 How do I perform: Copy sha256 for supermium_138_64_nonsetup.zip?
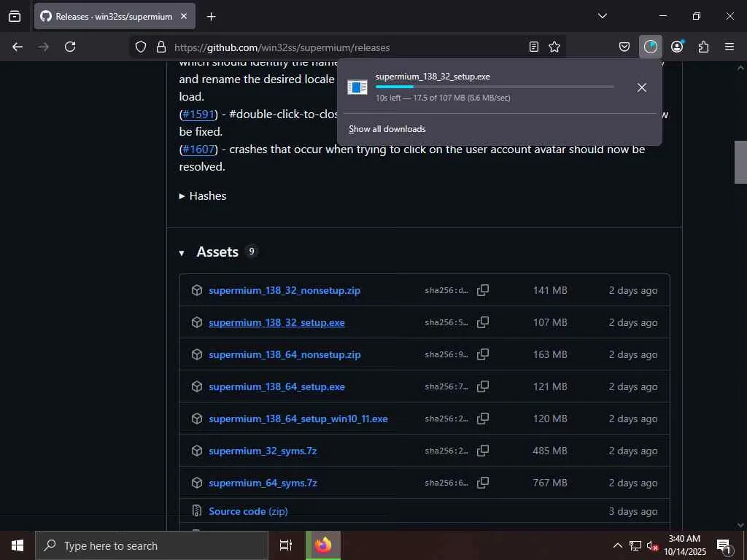483,355
